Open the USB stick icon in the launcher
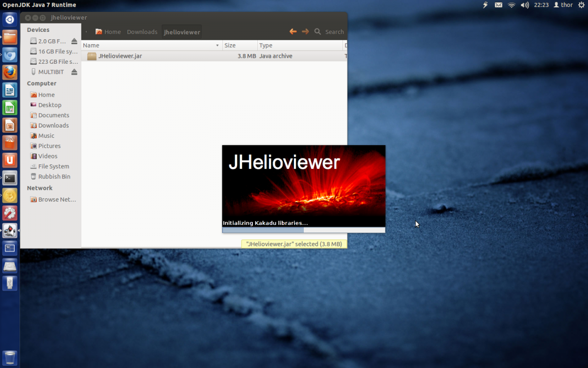This screenshot has width=588, height=368. click(10, 284)
